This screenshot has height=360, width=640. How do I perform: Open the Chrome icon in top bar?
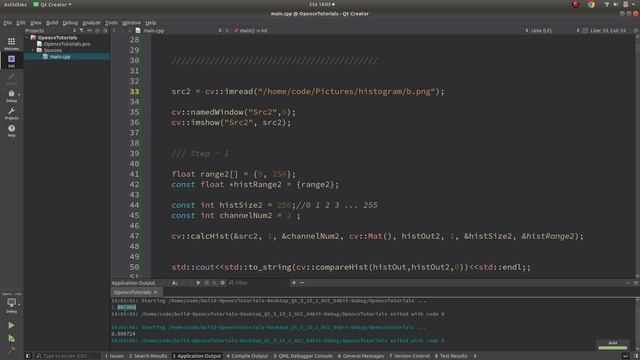(x=591, y=4)
